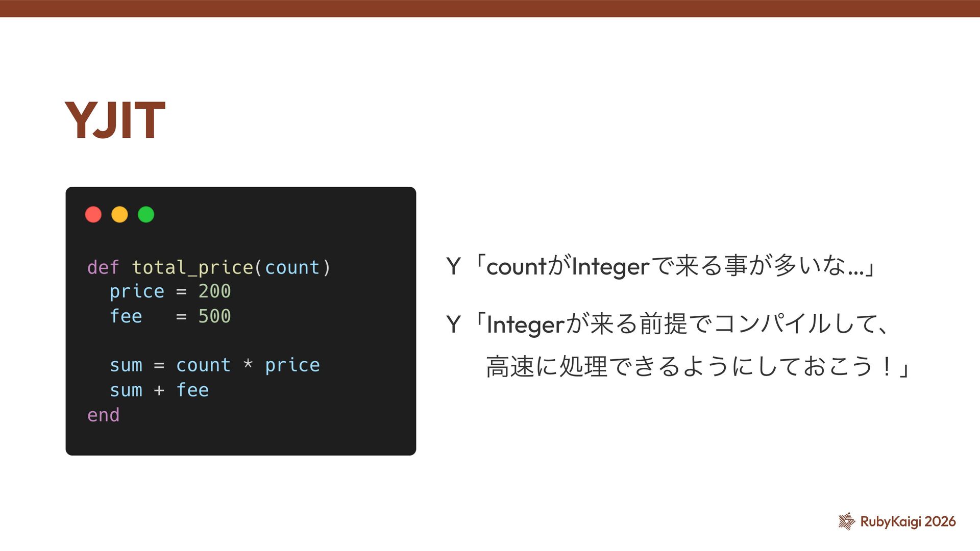Click the red dot in code window
The image size is (980, 551).
point(93,214)
